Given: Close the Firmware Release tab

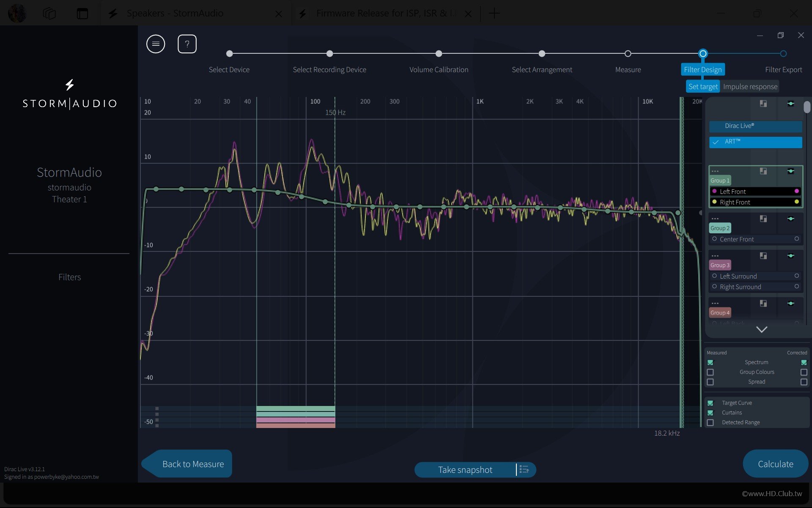Looking at the screenshot, I should click(468, 14).
